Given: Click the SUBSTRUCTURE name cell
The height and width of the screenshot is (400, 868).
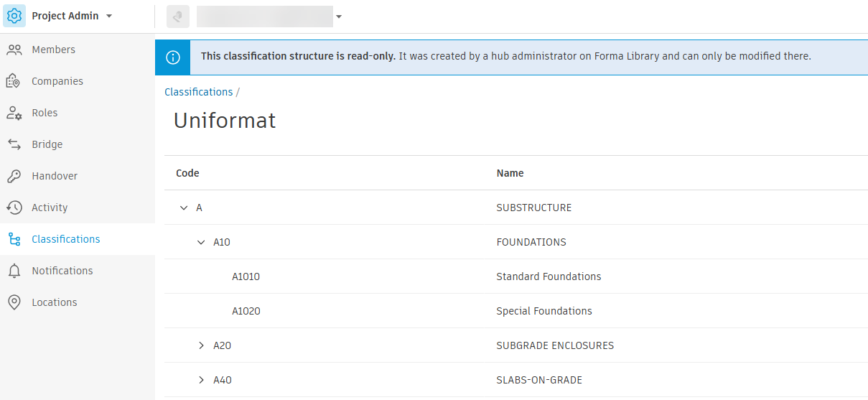Looking at the screenshot, I should [x=534, y=208].
